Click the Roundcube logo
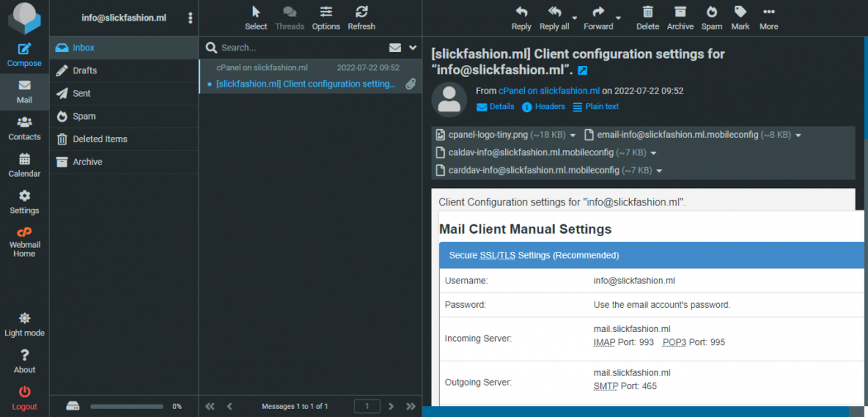The image size is (868, 417). (x=24, y=19)
